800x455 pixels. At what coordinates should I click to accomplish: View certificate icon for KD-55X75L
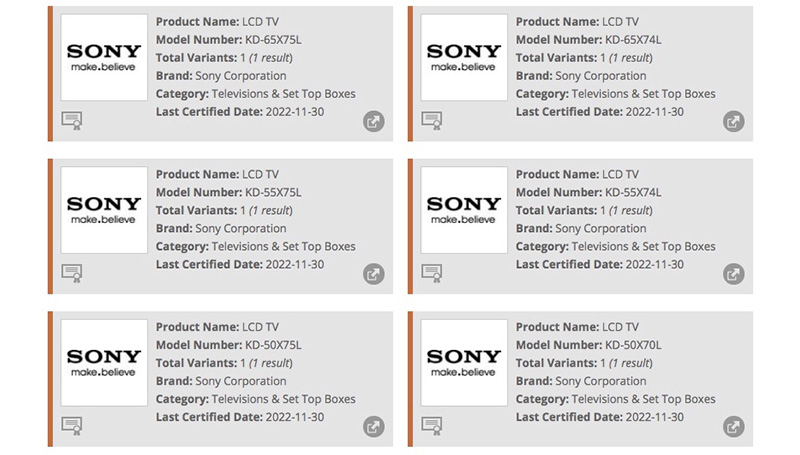point(72,273)
